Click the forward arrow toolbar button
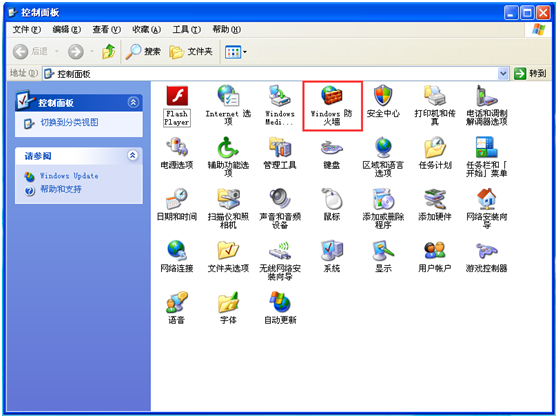 pyautogui.click(x=75, y=52)
